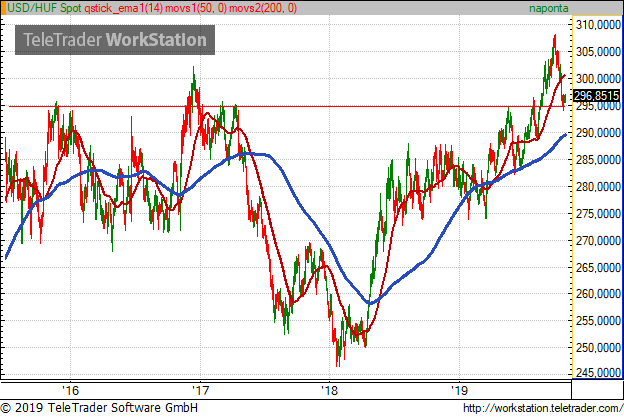Click the '18 year marker on time axis

click(329, 390)
